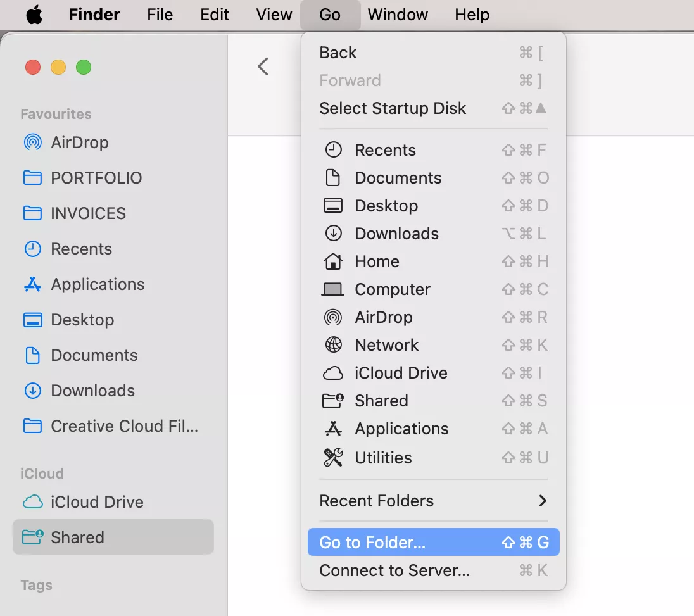Click the Applications icon in the sidebar
This screenshot has height=616, width=694.
[x=32, y=284]
